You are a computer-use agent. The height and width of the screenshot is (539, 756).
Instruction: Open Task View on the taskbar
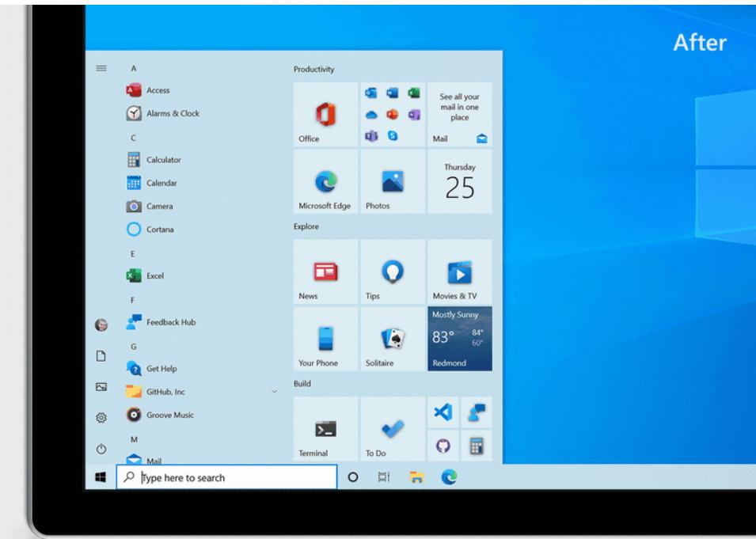(384, 478)
